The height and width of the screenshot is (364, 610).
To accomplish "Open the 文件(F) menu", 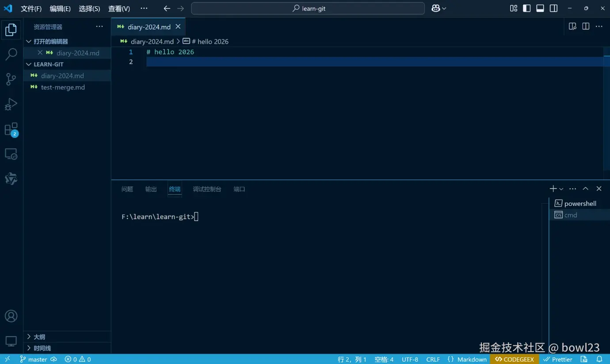I will coord(31,8).
